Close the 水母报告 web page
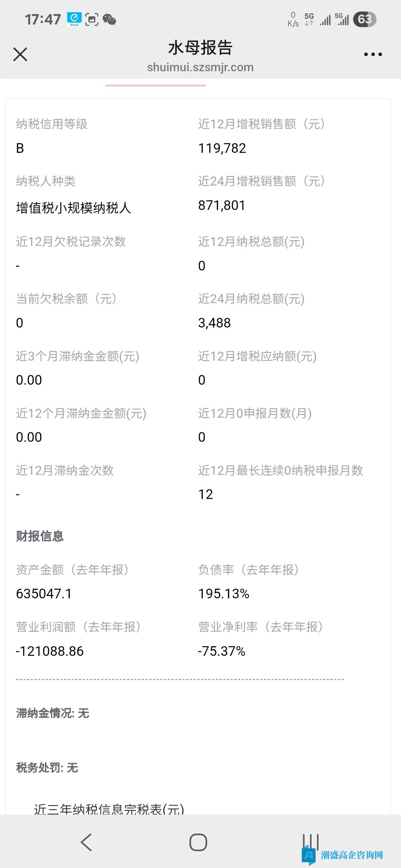401x868 pixels. (x=20, y=54)
